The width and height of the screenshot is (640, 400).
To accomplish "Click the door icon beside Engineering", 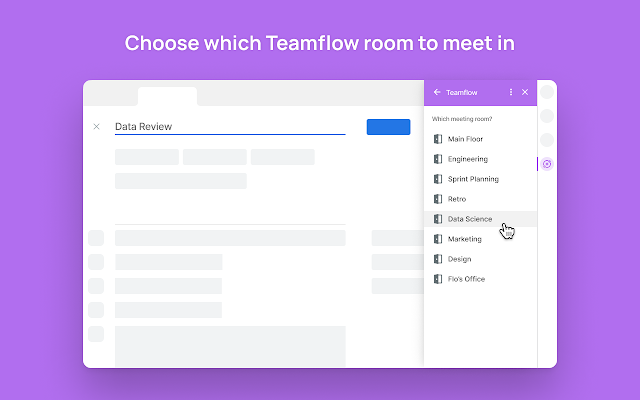I will point(438,159).
